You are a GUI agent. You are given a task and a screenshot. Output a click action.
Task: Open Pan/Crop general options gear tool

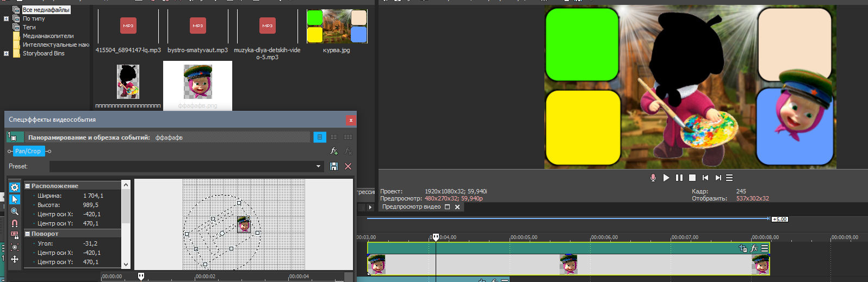[15, 187]
